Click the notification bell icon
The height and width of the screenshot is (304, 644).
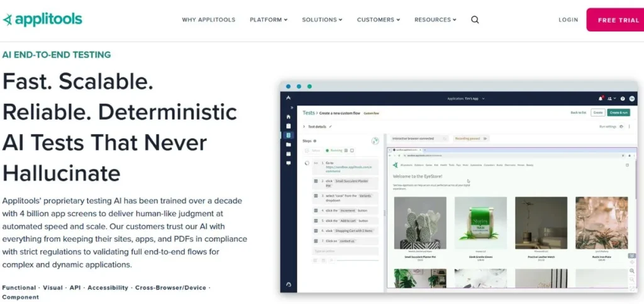pyautogui.click(x=601, y=99)
